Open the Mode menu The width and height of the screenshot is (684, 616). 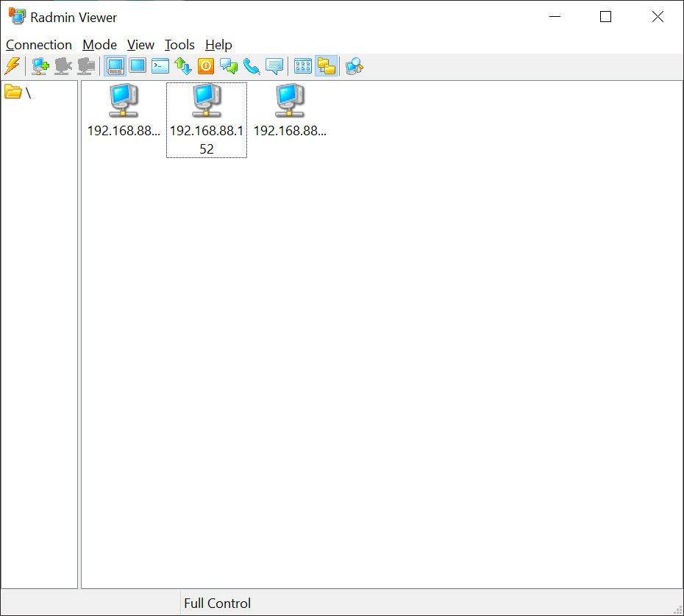click(x=100, y=45)
